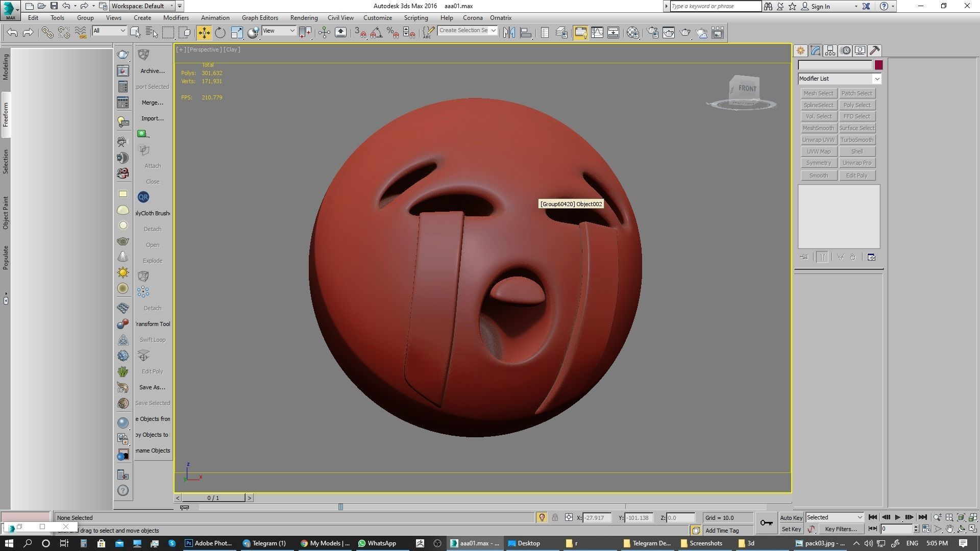
Task: Click the Render Production teapot
Action: click(x=685, y=33)
